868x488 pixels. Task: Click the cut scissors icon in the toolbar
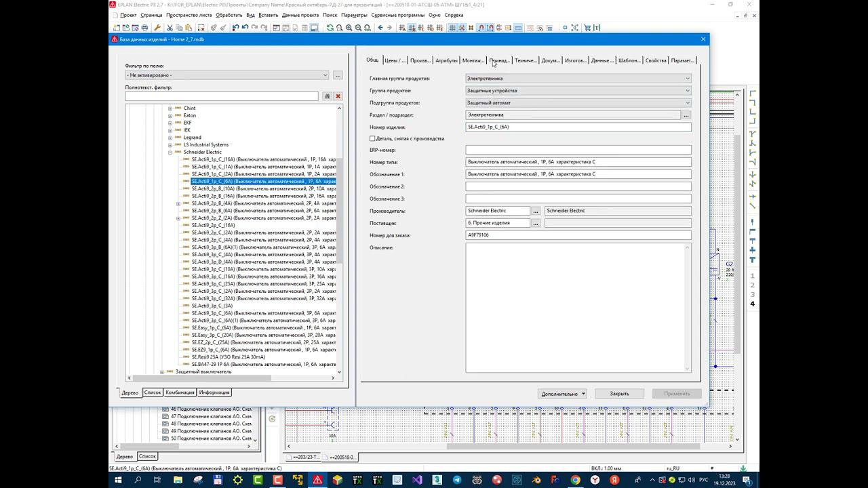click(x=170, y=28)
